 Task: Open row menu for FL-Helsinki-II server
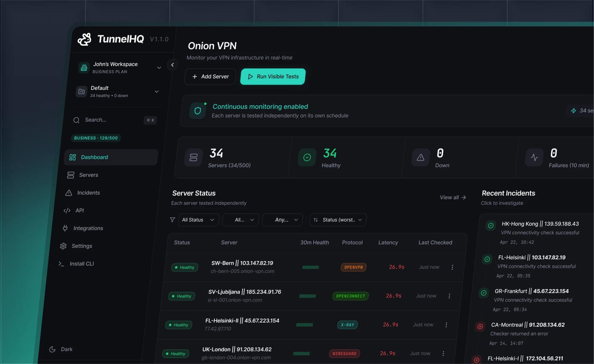(446, 325)
